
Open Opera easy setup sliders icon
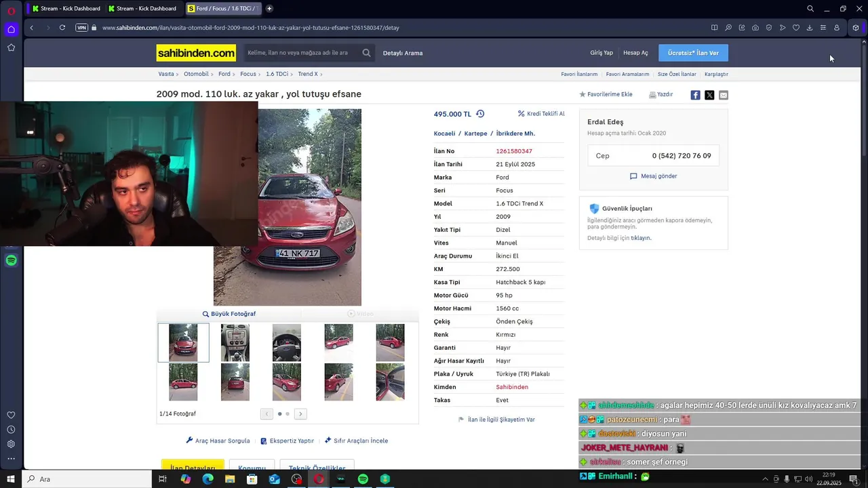click(x=823, y=28)
